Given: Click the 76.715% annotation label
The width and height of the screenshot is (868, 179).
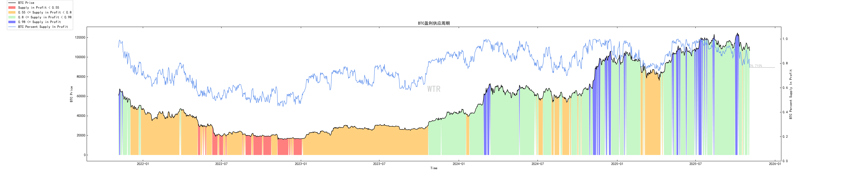Looking at the screenshot, I should pyautogui.click(x=756, y=66).
